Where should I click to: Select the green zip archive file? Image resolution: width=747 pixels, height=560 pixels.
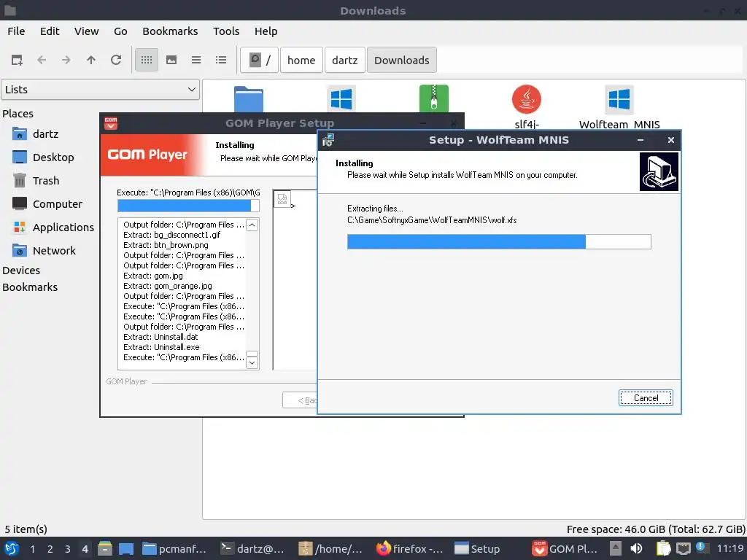pos(433,98)
